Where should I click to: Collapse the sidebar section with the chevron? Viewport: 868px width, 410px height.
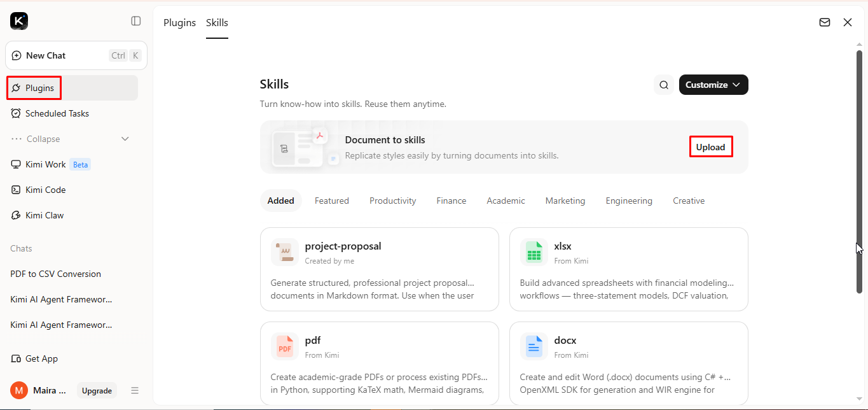[x=125, y=139]
